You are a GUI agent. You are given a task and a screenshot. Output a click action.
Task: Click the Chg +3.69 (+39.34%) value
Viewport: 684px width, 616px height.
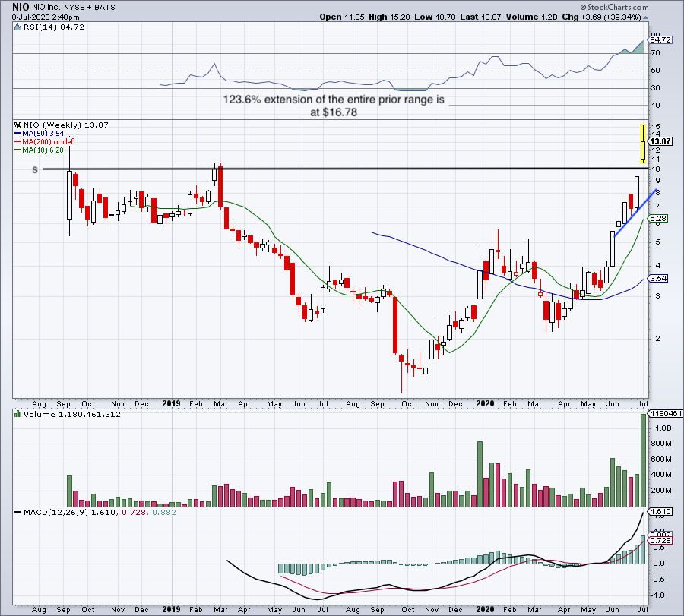pos(601,17)
